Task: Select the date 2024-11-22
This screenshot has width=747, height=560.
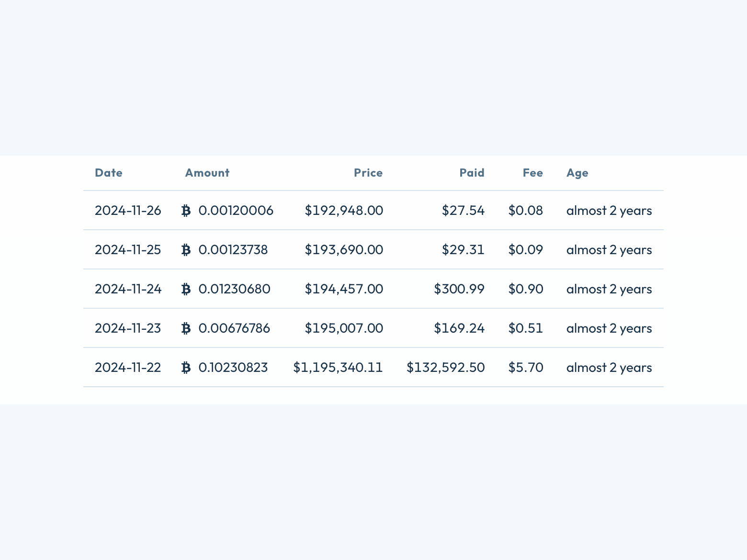Action: [x=128, y=368]
